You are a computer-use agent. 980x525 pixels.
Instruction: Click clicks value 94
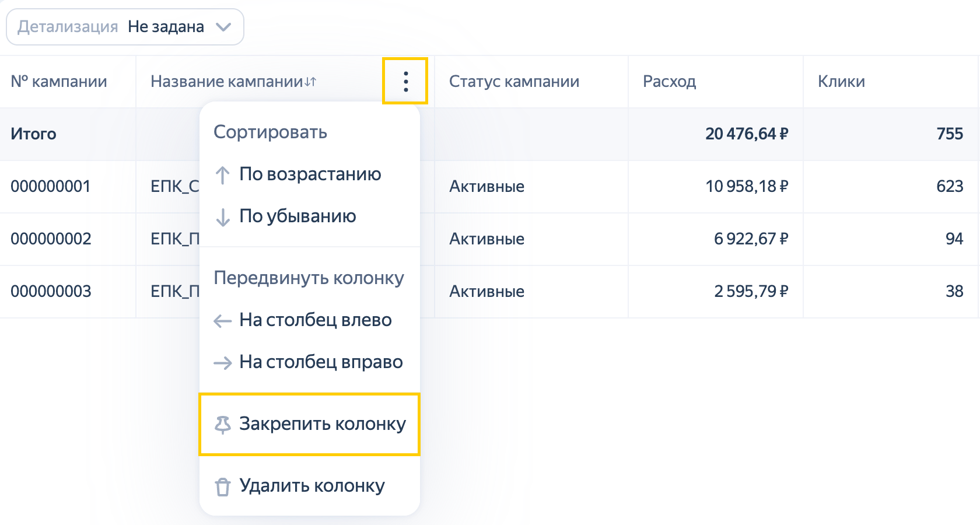(x=954, y=239)
